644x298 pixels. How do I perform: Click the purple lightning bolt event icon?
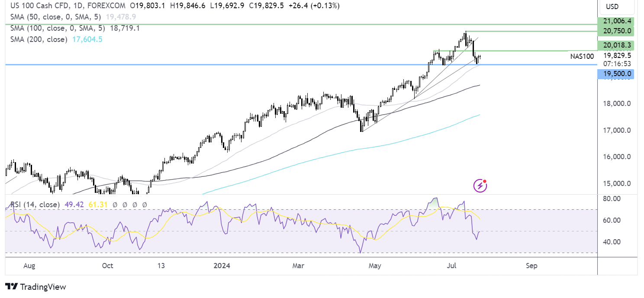point(480,186)
